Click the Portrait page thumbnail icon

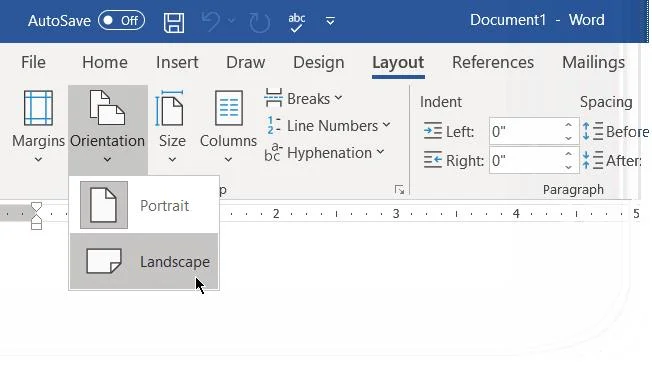point(104,205)
